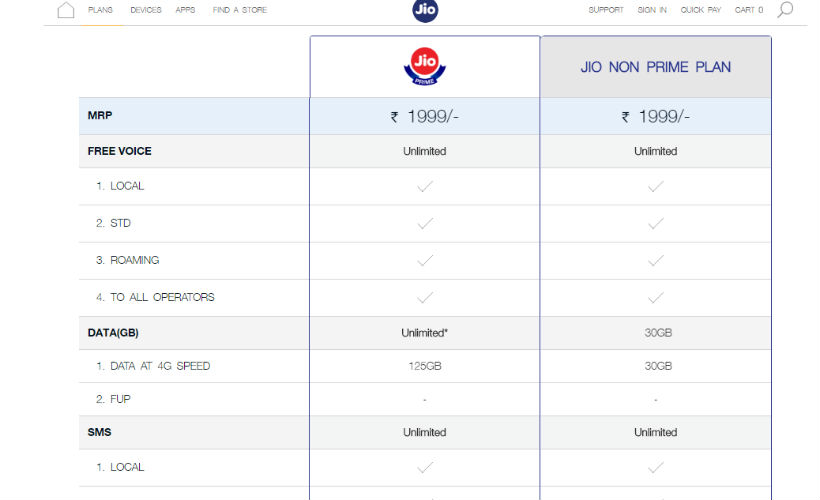Click Jio Prime checkmark for SMS Local

pyautogui.click(x=425, y=468)
